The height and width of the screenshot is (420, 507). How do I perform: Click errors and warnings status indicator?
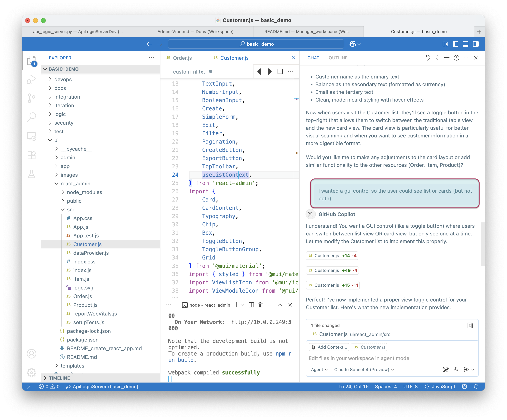point(49,386)
